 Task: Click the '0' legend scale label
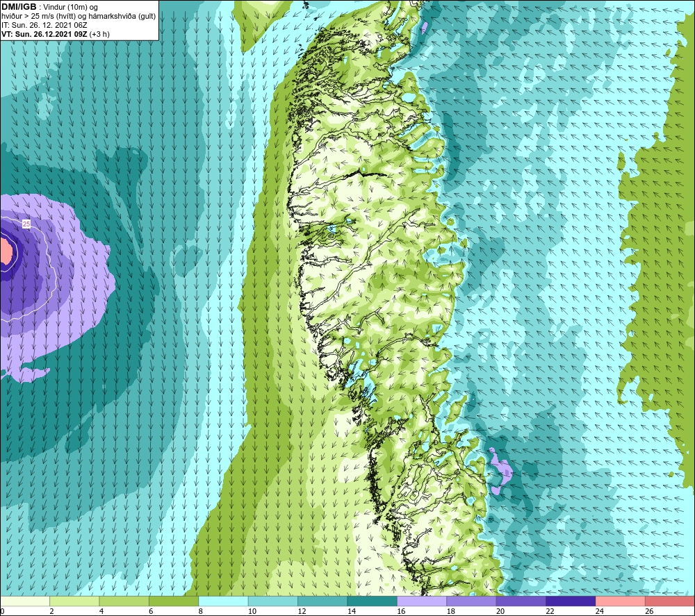pos(2,611)
